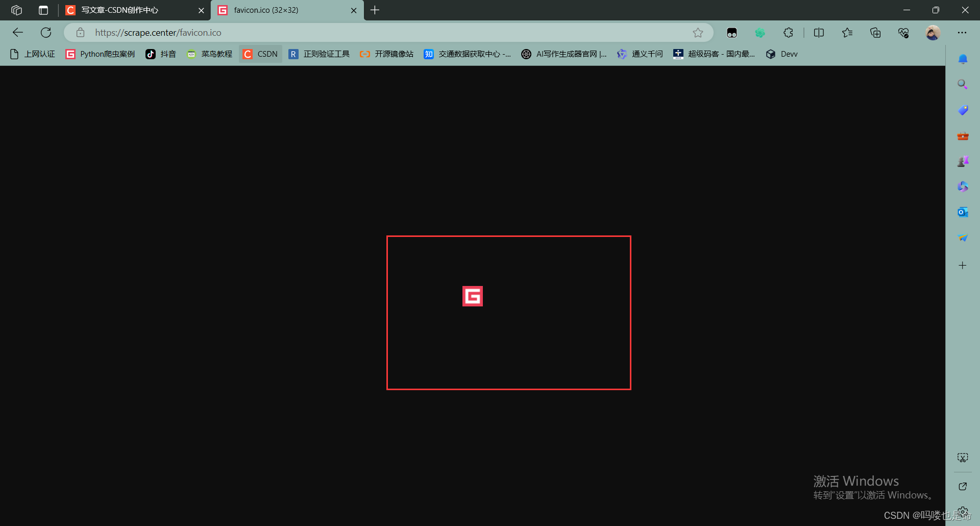The height and width of the screenshot is (526, 980).
Task: Open the CSDN bookmark
Action: pyautogui.click(x=260, y=54)
